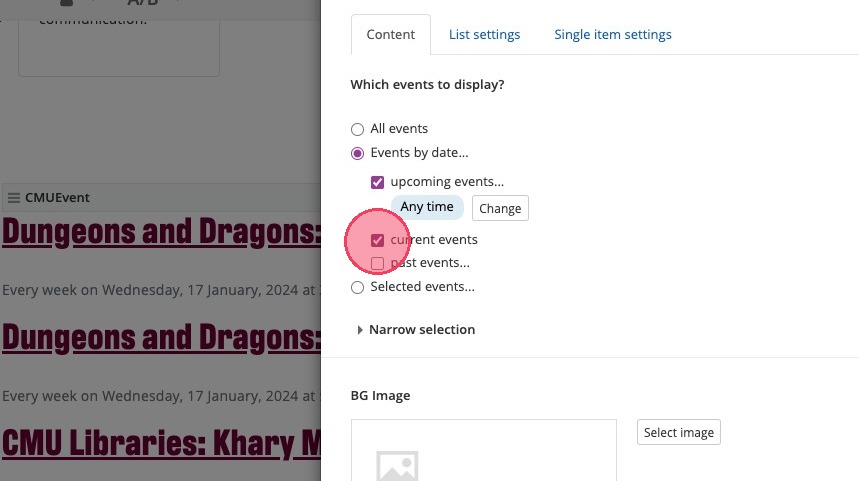
Task: Open the CMU Libraries Khary event link
Action: coord(160,443)
